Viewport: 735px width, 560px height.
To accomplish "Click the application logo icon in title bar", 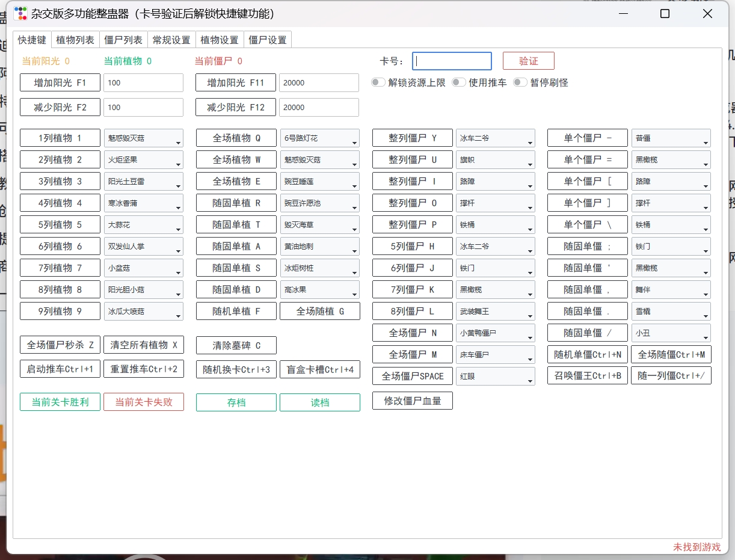I will point(22,13).
